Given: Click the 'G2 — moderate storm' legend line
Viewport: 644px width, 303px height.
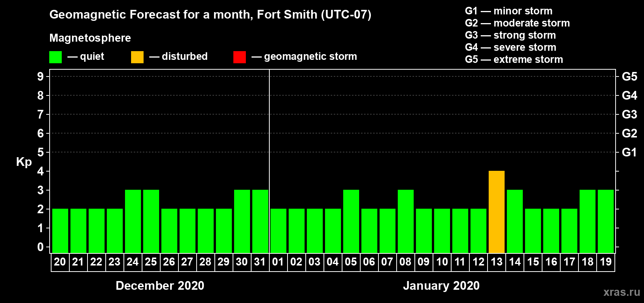Looking at the screenshot, I should 517,23.
